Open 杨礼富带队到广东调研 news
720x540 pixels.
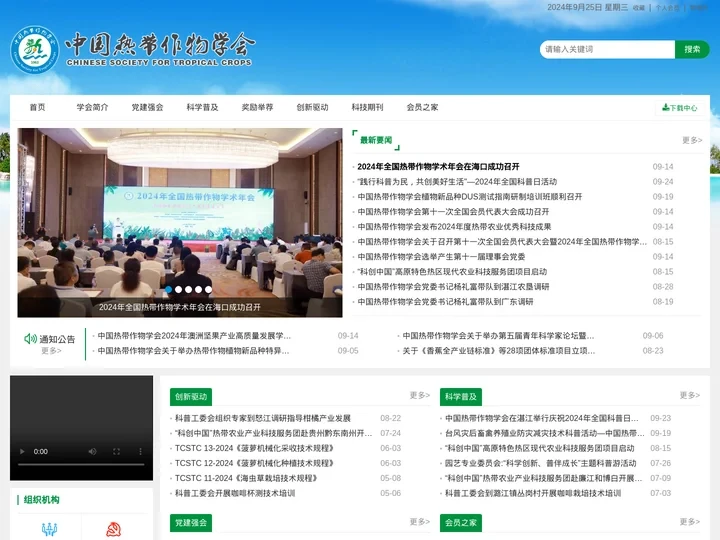(445, 302)
